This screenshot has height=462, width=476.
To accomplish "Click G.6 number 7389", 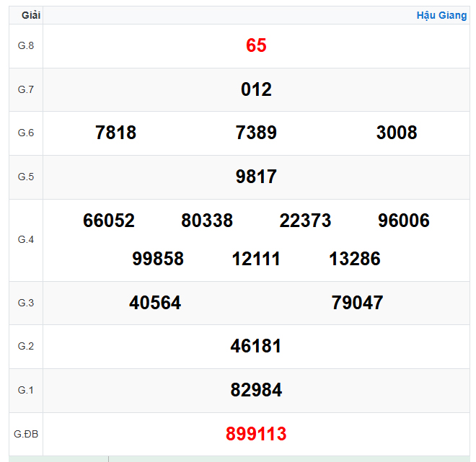I will 256,133.
